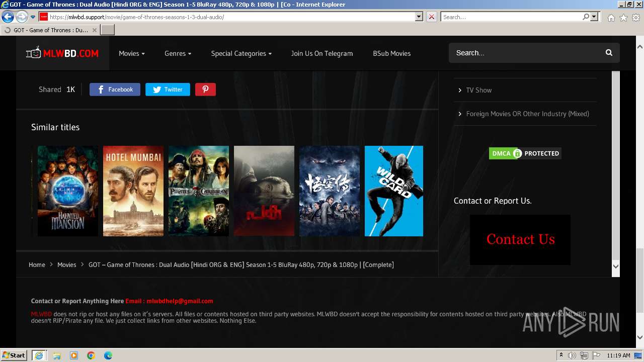
Task: Open the media player taskbar icon
Action: [74, 355]
